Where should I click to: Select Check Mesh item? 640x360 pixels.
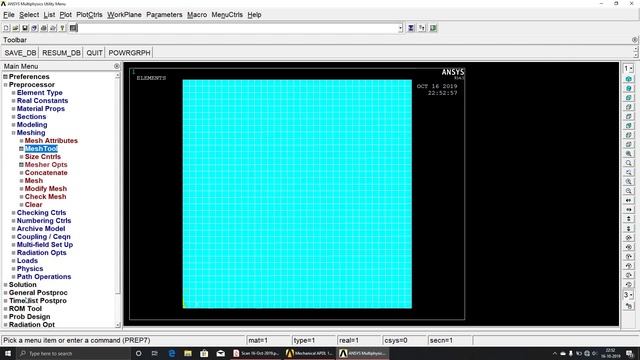click(x=45, y=197)
